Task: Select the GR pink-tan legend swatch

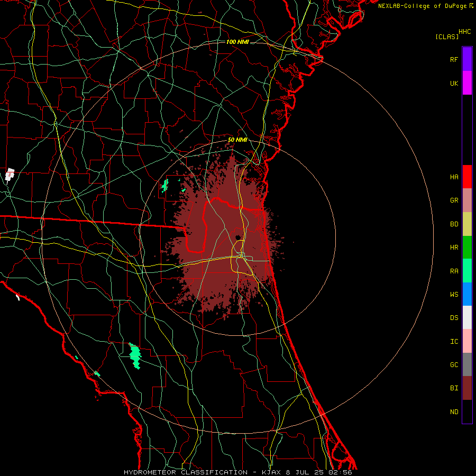Action: [x=467, y=200]
